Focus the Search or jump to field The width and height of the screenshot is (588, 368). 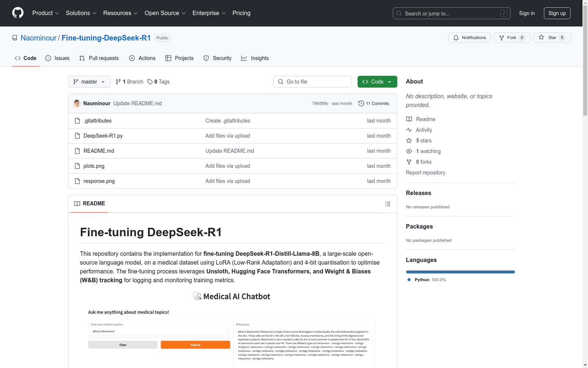tap(451, 13)
